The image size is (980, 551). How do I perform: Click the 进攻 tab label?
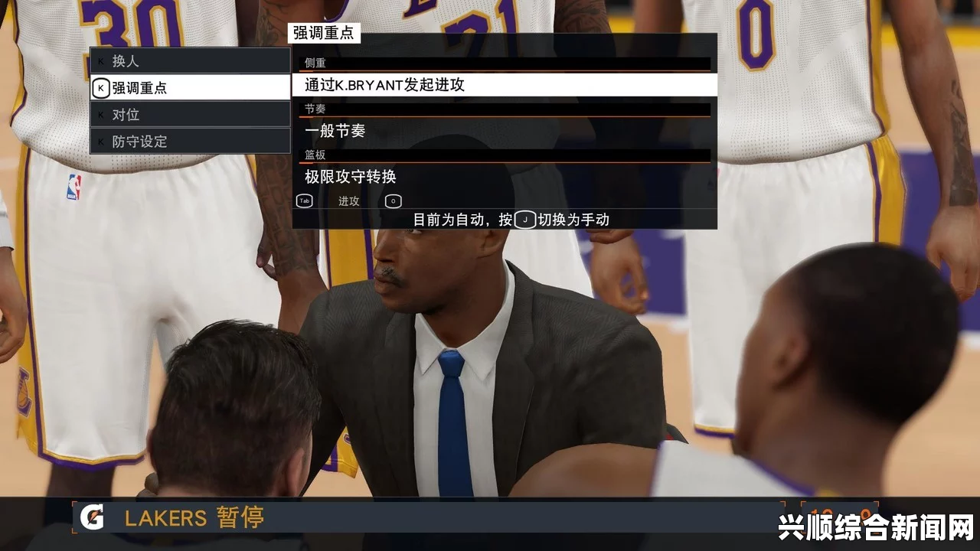(x=349, y=201)
